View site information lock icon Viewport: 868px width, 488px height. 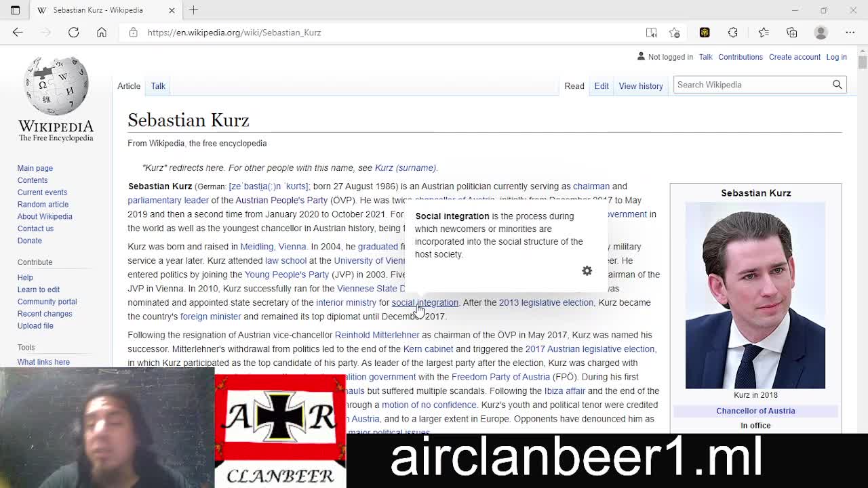coord(134,33)
